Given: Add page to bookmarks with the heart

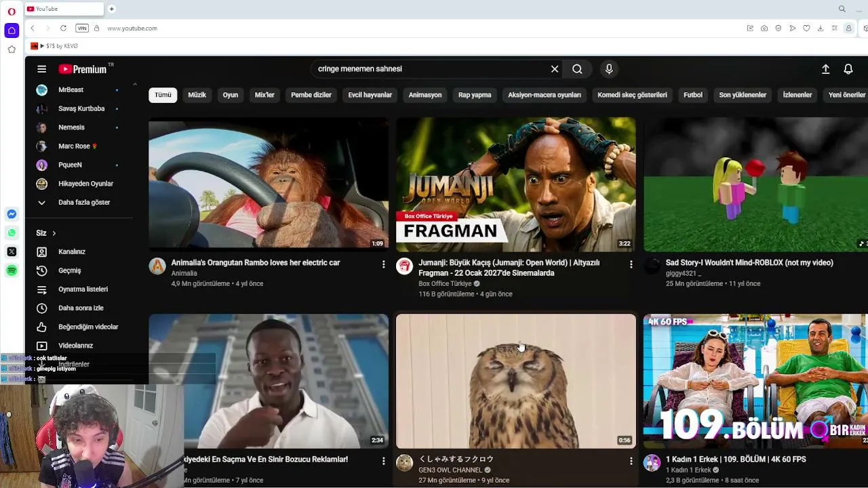Looking at the screenshot, I should click(806, 28).
